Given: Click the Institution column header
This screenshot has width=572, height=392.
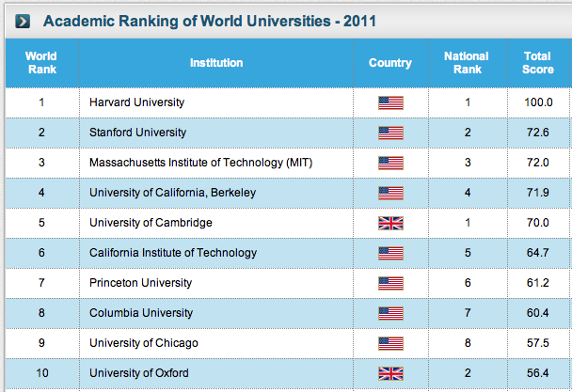Looking at the screenshot, I should 216,63.
